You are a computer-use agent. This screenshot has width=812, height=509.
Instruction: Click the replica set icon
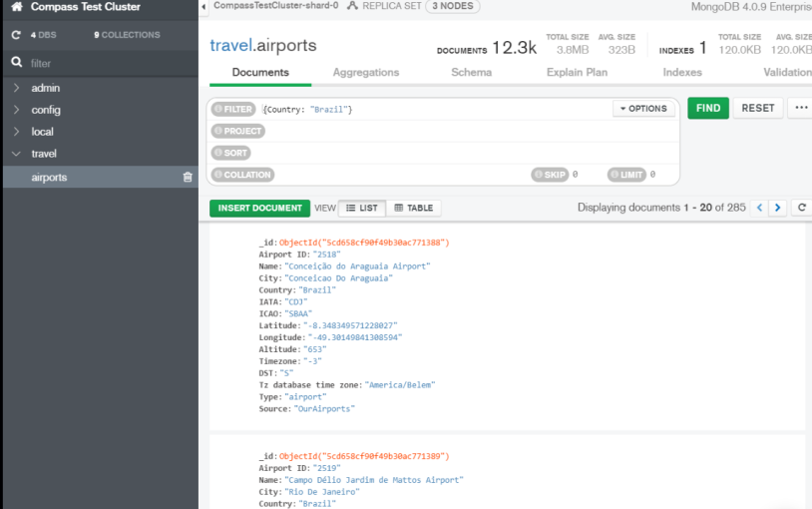[352, 6]
